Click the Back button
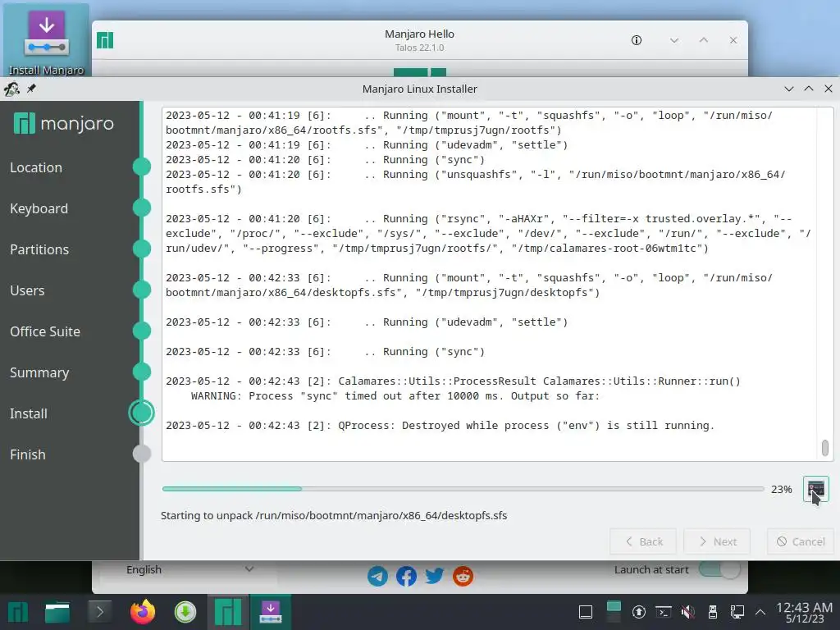Viewport: 840px width, 630px height. pos(643,541)
